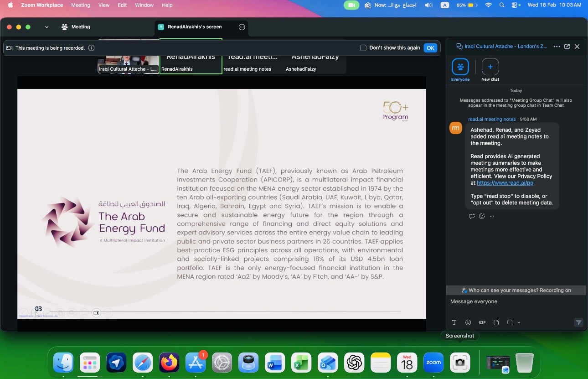Select the Everyone chat recipient
The width and height of the screenshot is (588, 379).
coord(460,67)
